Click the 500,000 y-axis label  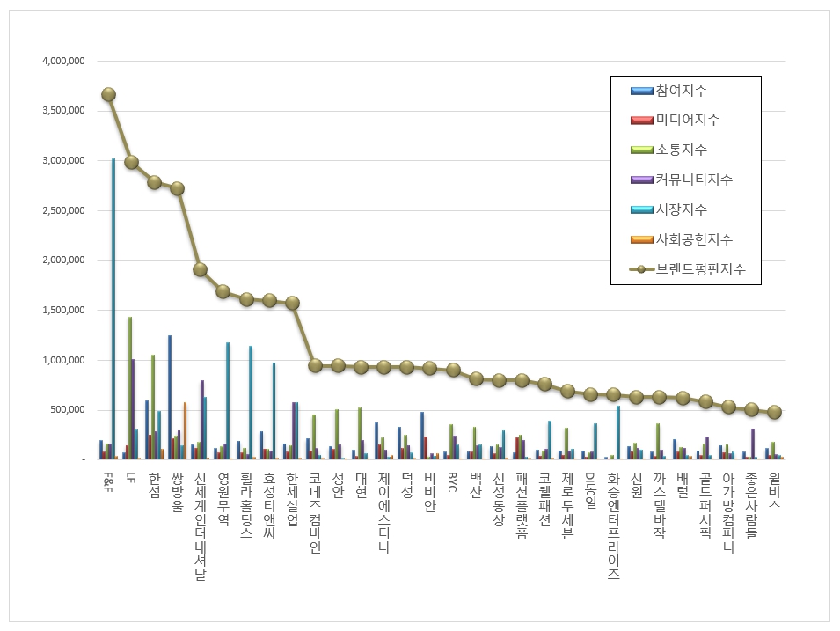[x=68, y=409]
